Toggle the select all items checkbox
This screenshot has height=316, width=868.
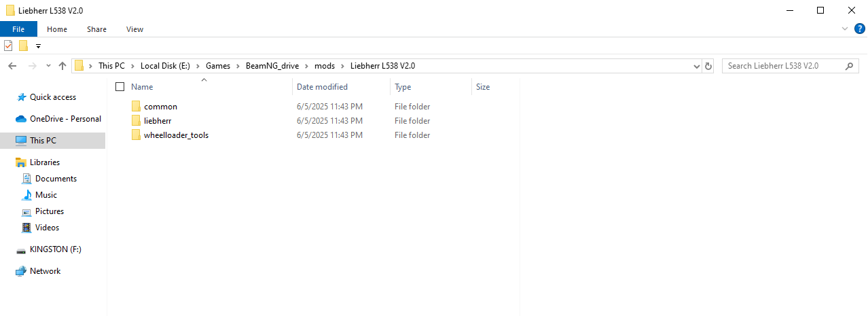(x=120, y=87)
